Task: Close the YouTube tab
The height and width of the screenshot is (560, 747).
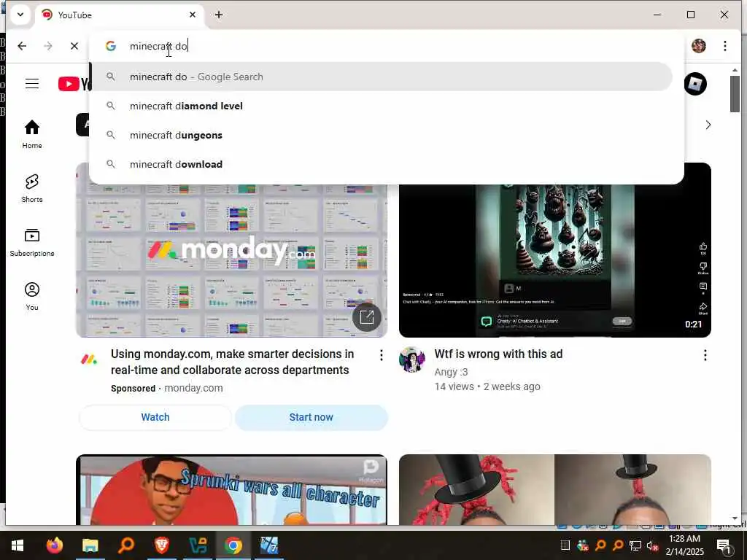Action: (193, 15)
